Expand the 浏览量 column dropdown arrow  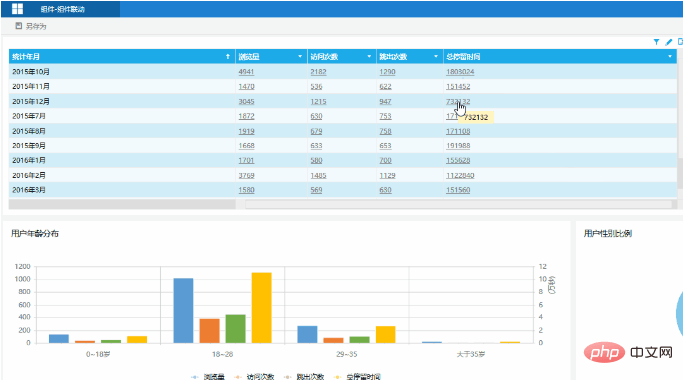[x=300, y=57]
